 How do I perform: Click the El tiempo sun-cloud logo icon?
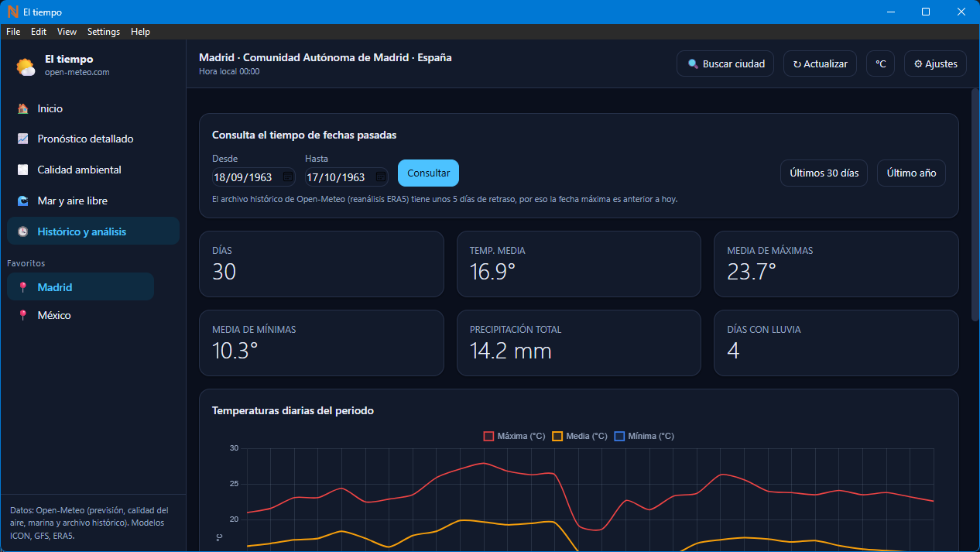click(x=26, y=66)
